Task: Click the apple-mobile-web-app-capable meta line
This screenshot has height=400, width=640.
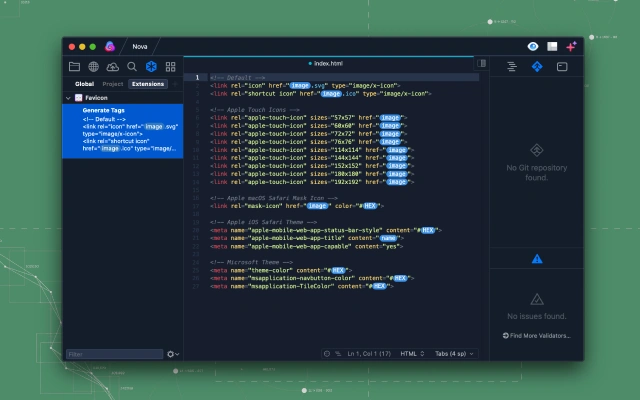Action: pyautogui.click(x=307, y=246)
